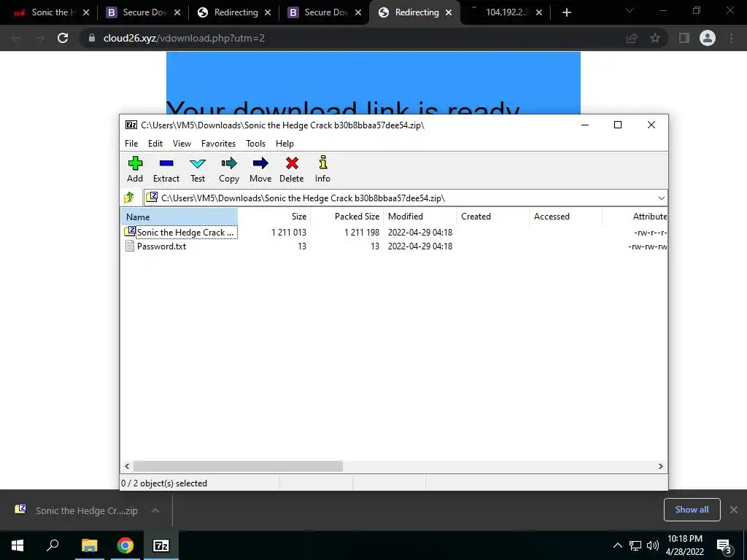Toggle the Chrome side panel icon
747x560 pixels.
click(x=684, y=38)
